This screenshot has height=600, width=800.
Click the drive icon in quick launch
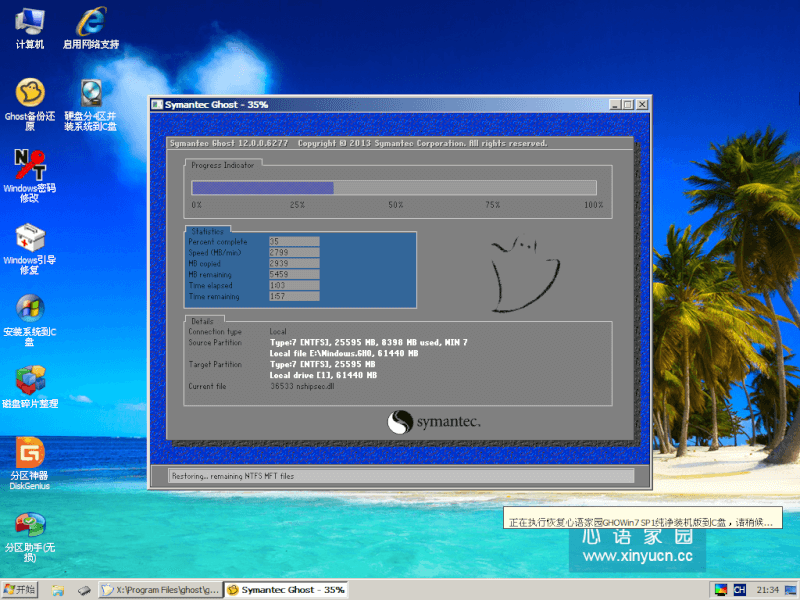[x=84, y=590]
